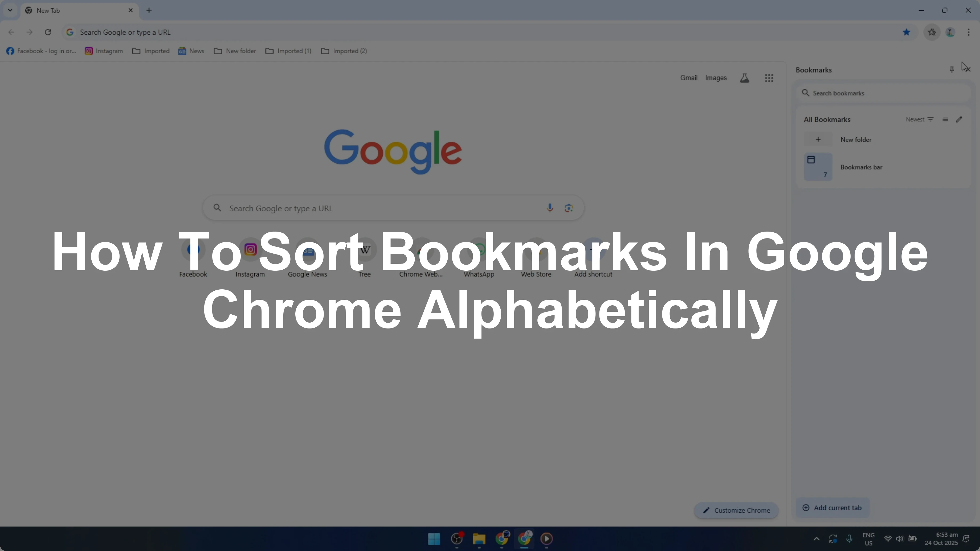
Task: Reload the current page
Action: [x=48, y=32]
